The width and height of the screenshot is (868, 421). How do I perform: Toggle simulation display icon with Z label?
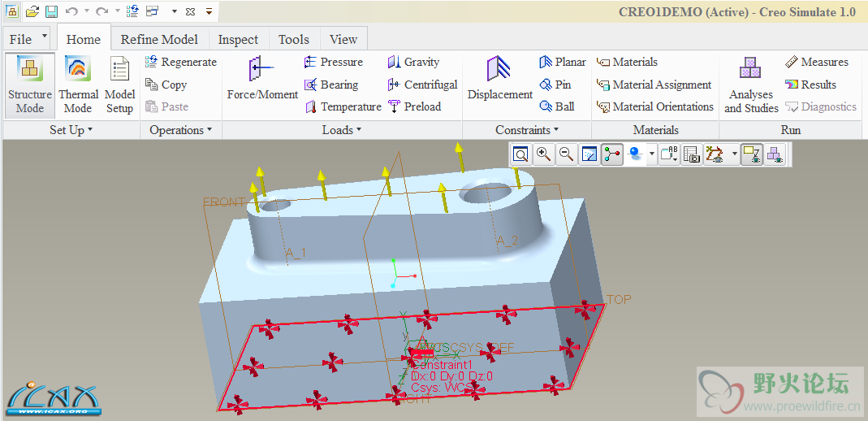point(752,154)
